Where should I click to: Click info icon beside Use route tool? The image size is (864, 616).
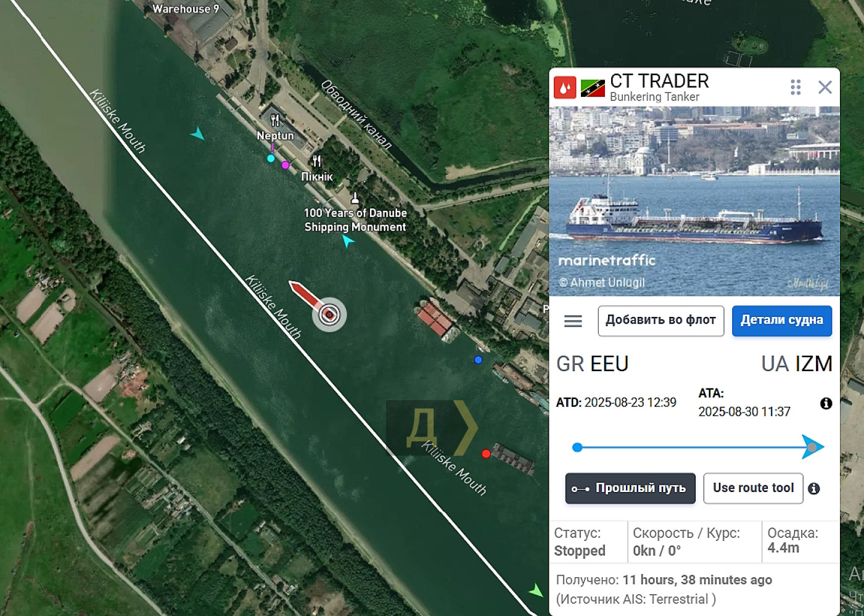(x=814, y=488)
